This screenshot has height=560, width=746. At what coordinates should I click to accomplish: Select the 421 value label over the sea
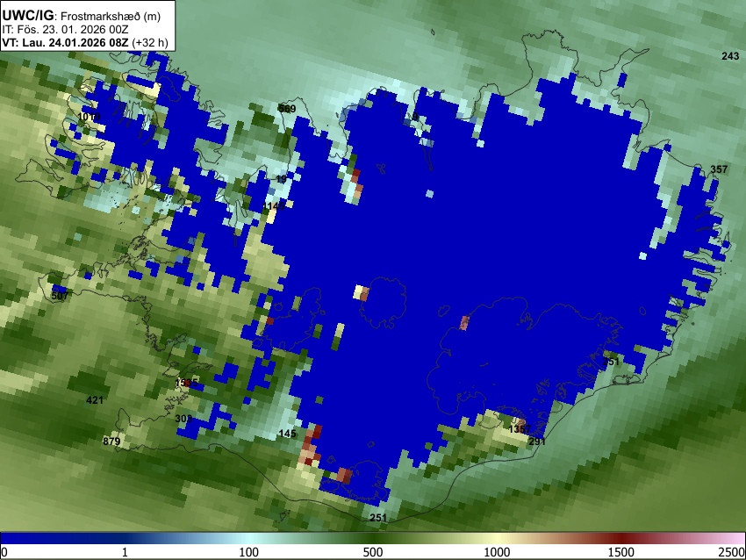coord(95,400)
